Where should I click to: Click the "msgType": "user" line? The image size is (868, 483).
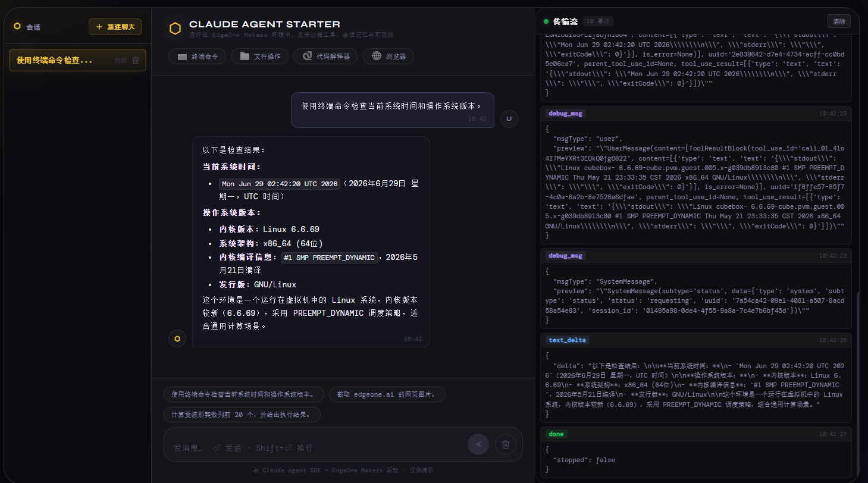(x=587, y=139)
